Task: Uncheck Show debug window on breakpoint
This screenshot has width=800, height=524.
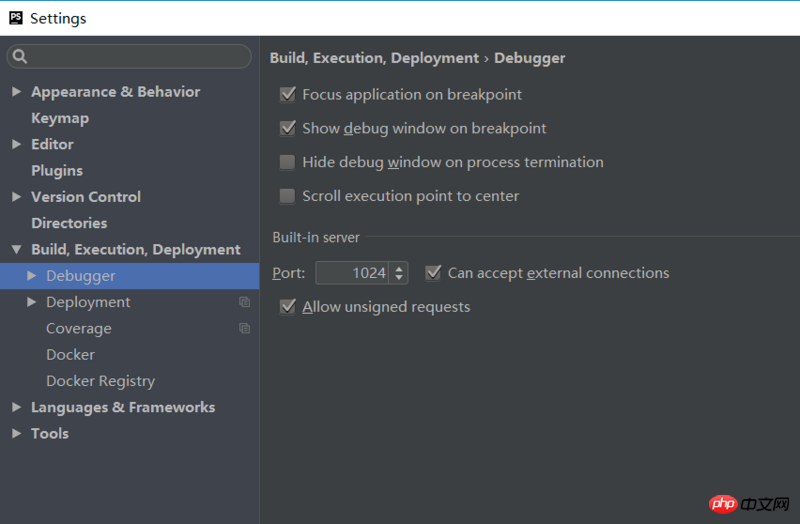Action: 288,128
